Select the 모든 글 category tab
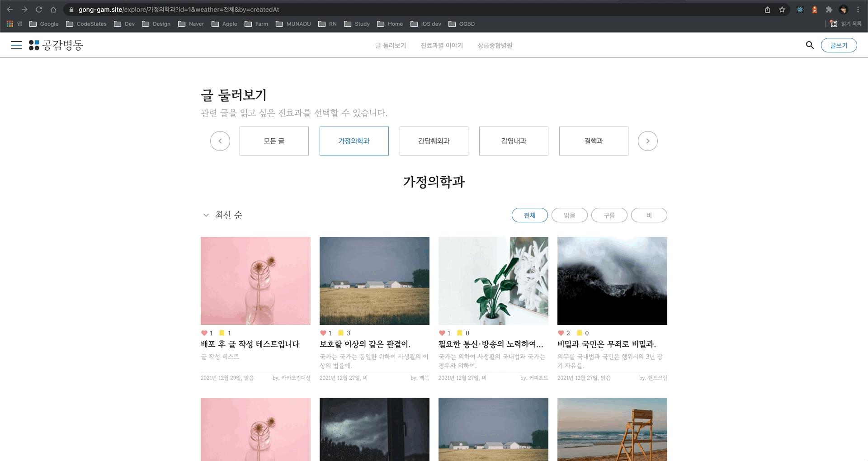This screenshot has height=461, width=868. [274, 141]
